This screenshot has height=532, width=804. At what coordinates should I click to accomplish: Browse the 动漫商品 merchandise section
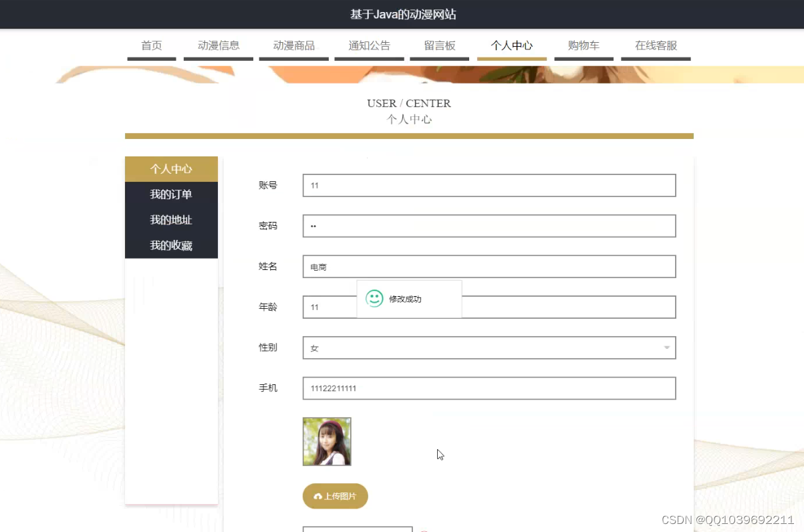click(293, 45)
